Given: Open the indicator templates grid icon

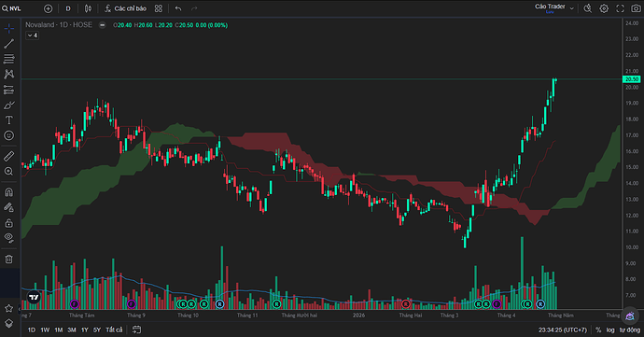Looking at the screenshot, I should click(159, 8).
